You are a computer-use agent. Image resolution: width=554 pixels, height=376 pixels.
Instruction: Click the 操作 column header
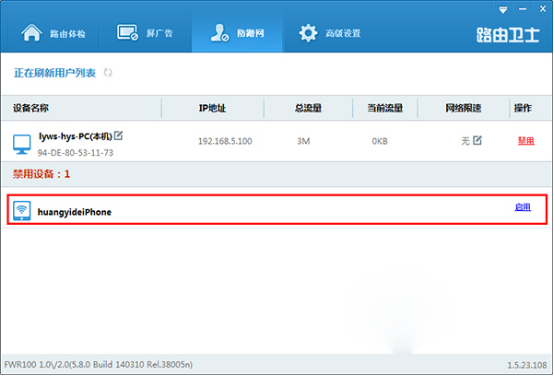click(523, 108)
